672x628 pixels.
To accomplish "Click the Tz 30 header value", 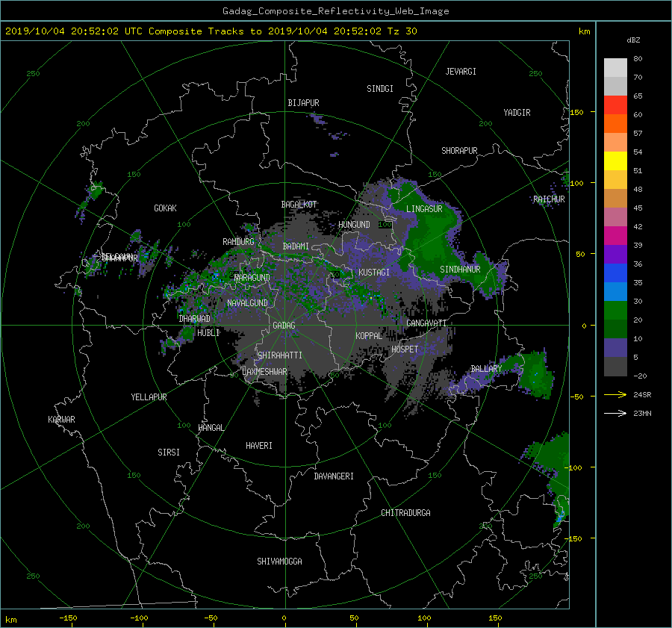I will pyautogui.click(x=402, y=31).
